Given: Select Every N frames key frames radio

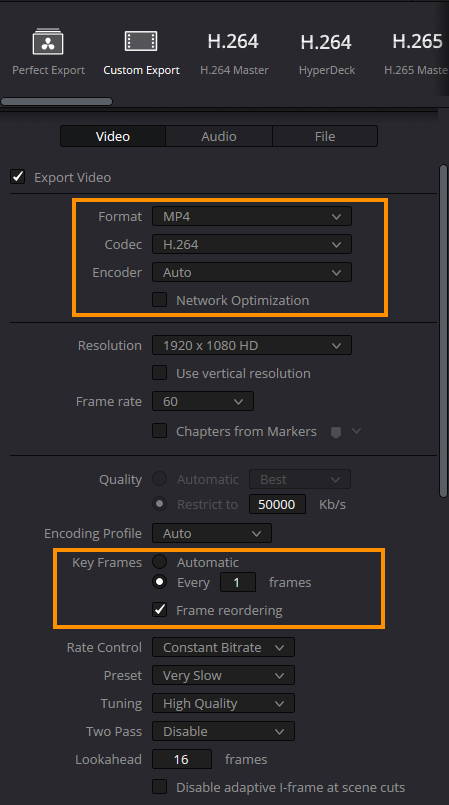Looking at the screenshot, I should point(160,582).
